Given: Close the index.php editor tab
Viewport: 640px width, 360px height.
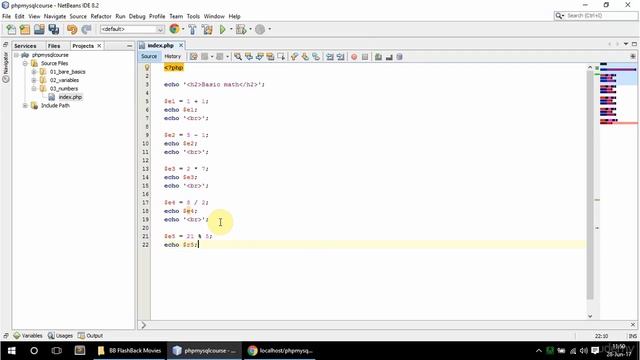Looking at the screenshot, I should pyautogui.click(x=181, y=45).
